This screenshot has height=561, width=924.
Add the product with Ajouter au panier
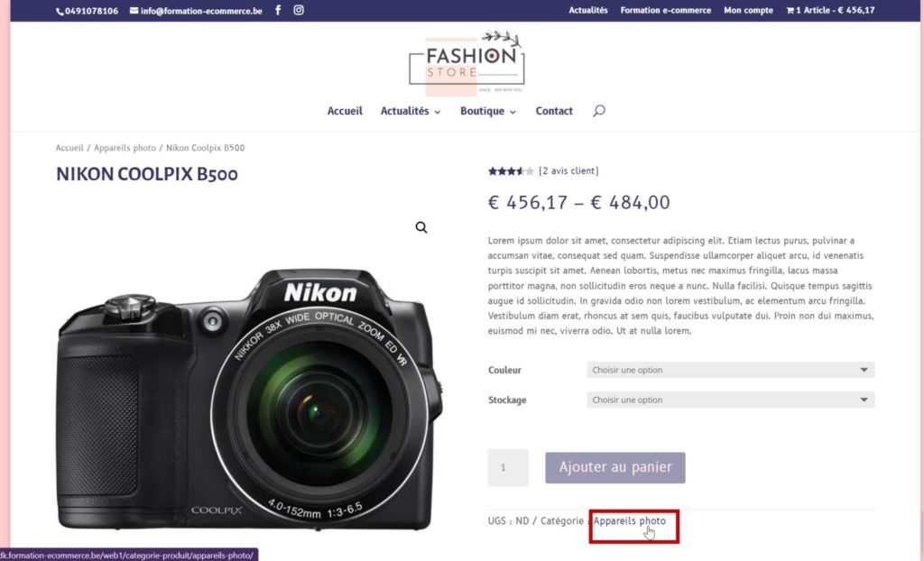coord(615,467)
